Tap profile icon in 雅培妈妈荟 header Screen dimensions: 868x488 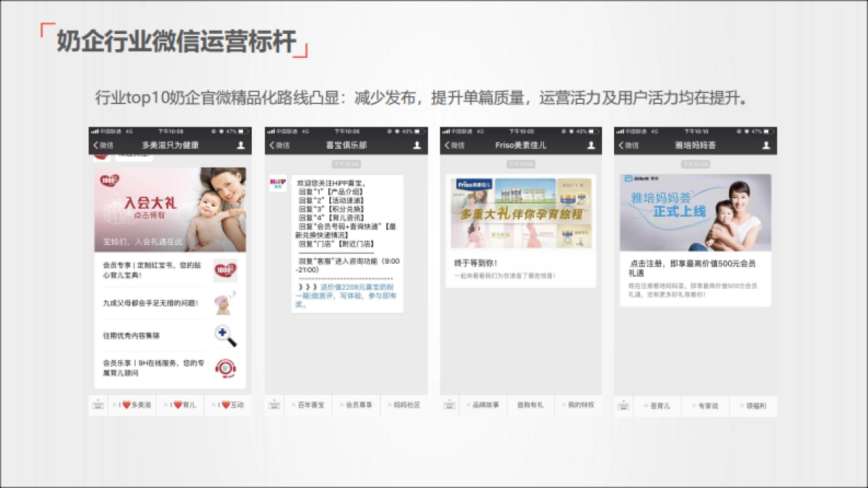point(766,145)
